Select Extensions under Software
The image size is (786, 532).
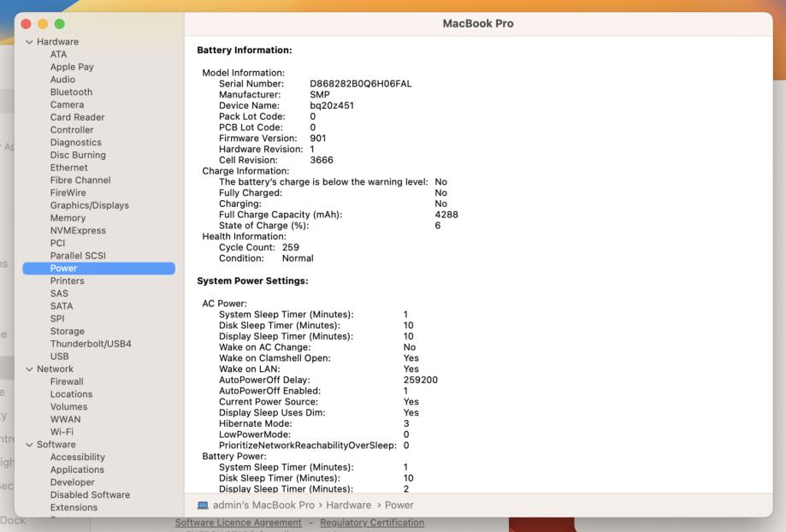click(x=74, y=507)
